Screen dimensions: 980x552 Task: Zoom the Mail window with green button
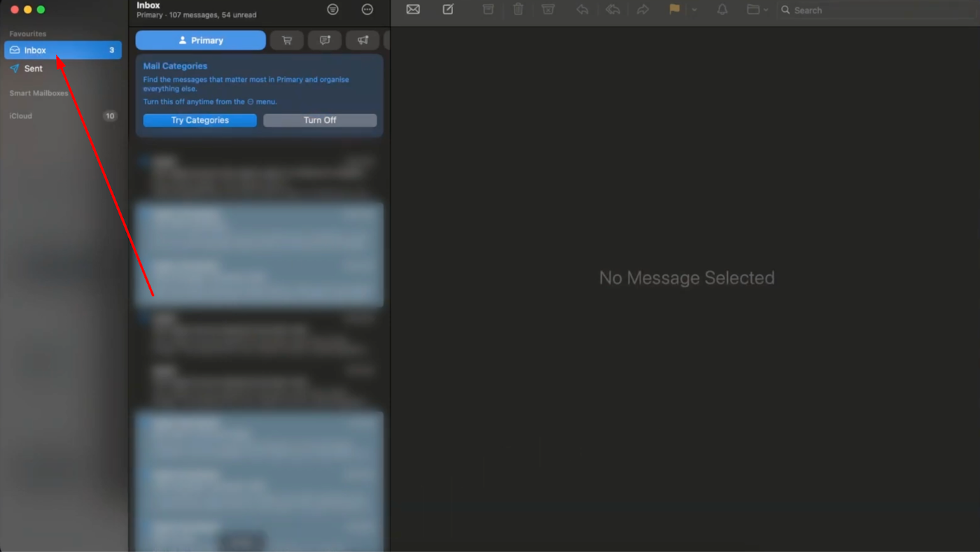(41, 10)
